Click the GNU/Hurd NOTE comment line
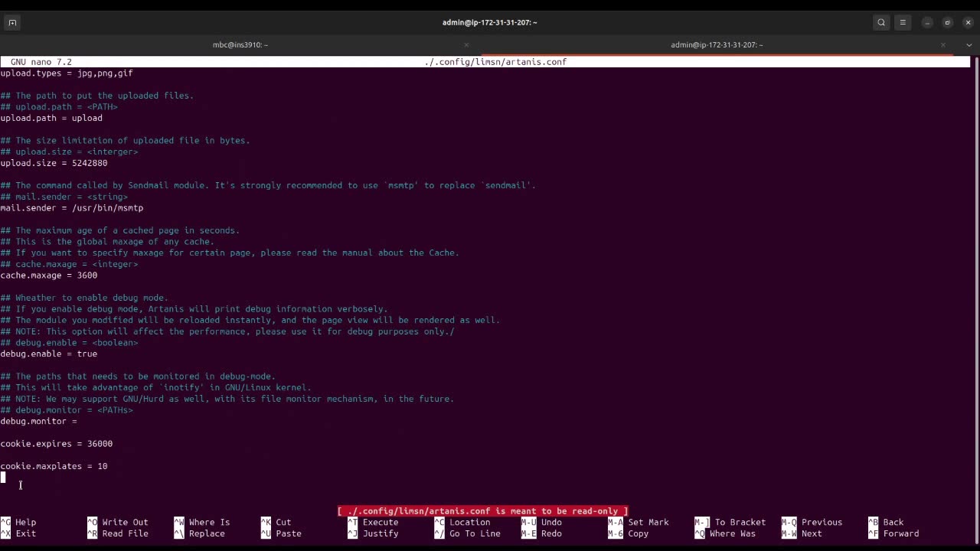The width and height of the screenshot is (980, 551). pos(227,399)
